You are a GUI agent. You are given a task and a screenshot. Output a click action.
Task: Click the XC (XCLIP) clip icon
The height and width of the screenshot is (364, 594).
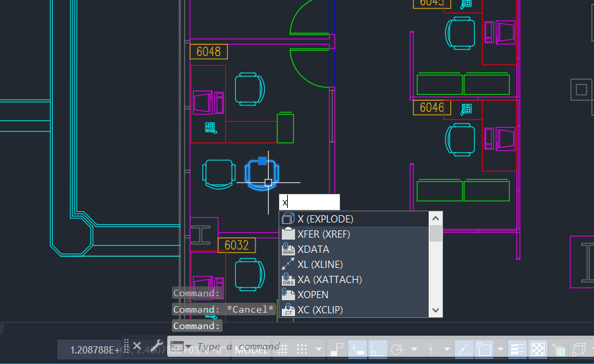pos(287,310)
